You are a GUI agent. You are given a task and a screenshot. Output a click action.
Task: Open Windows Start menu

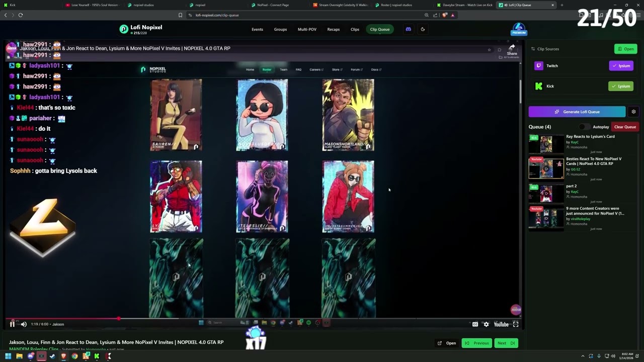[8, 356]
